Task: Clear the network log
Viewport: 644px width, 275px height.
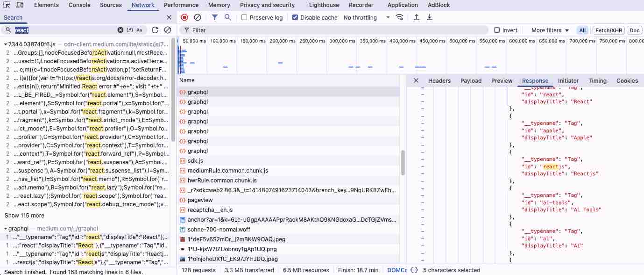Action: tap(198, 17)
